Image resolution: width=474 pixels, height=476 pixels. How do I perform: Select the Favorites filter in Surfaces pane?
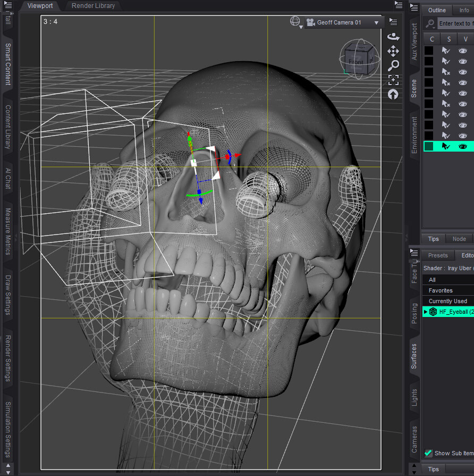click(x=448, y=290)
